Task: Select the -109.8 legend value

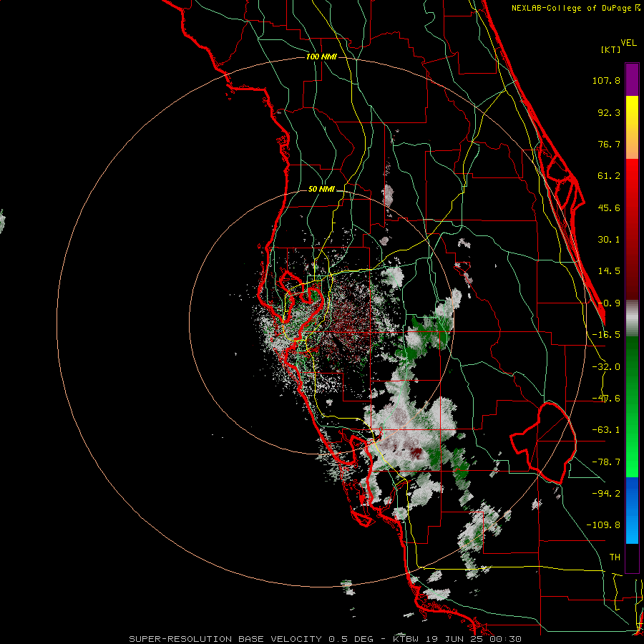Action: 603,525
